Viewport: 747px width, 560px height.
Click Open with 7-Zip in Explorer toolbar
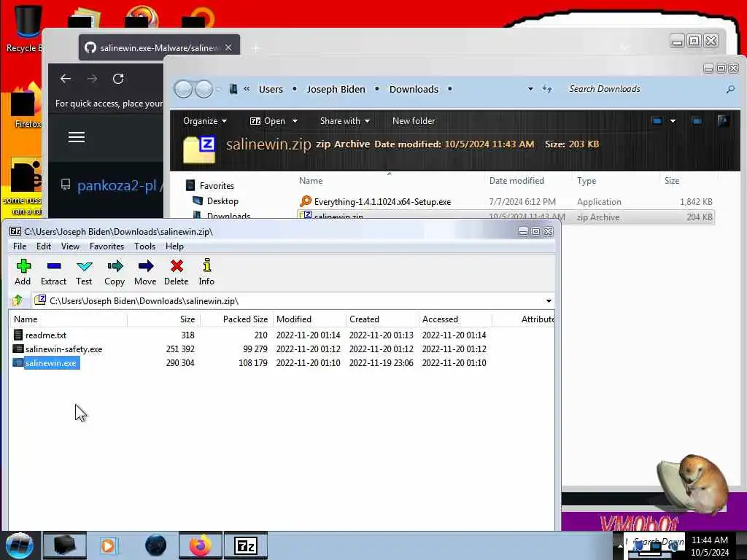point(268,121)
